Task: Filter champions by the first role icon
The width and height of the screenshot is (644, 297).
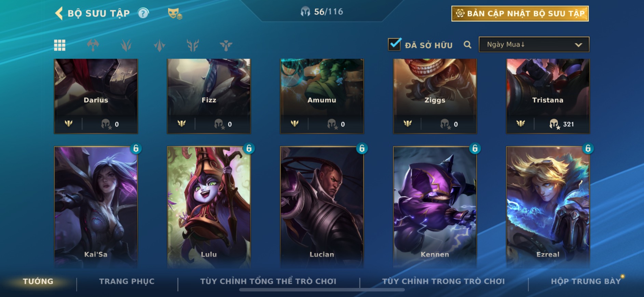Action: (x=93, y=45)
